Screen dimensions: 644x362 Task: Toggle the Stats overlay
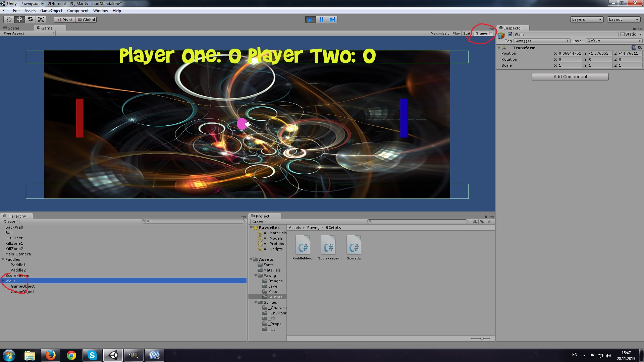click(467, 33)
